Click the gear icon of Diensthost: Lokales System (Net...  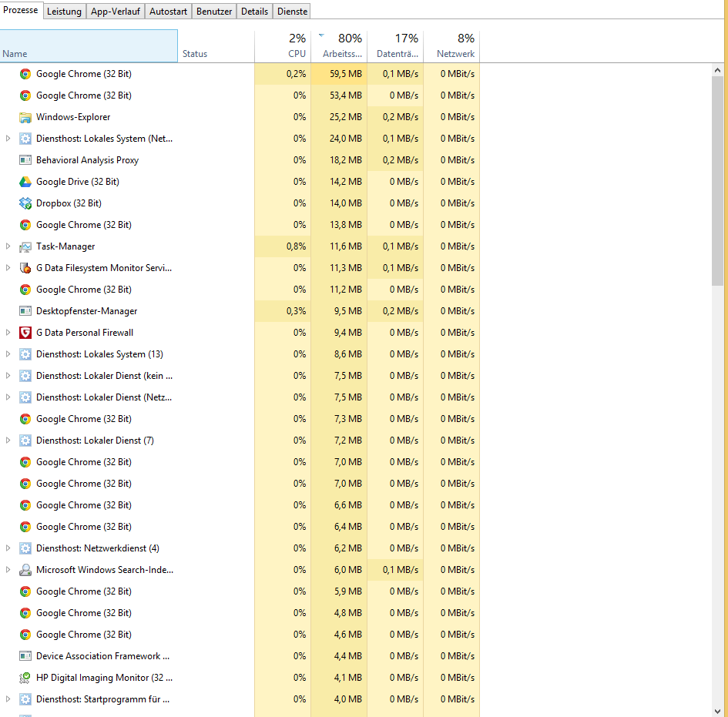(x=25, y=139)
